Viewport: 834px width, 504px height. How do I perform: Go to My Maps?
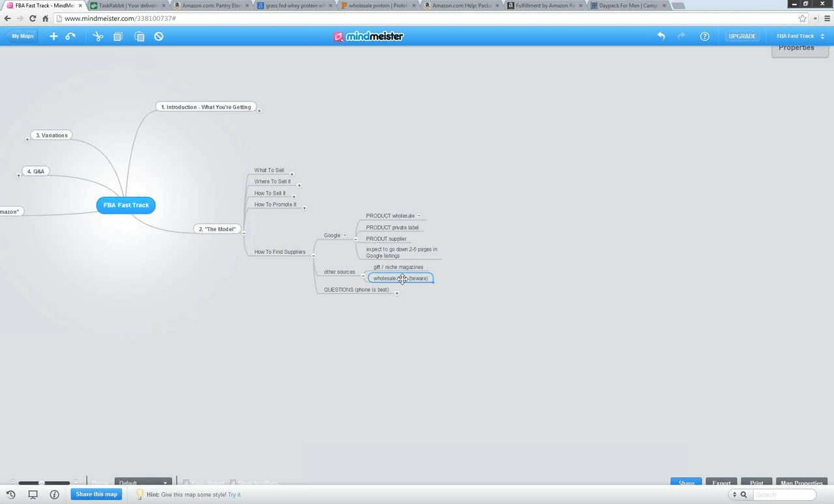point(22,36)
